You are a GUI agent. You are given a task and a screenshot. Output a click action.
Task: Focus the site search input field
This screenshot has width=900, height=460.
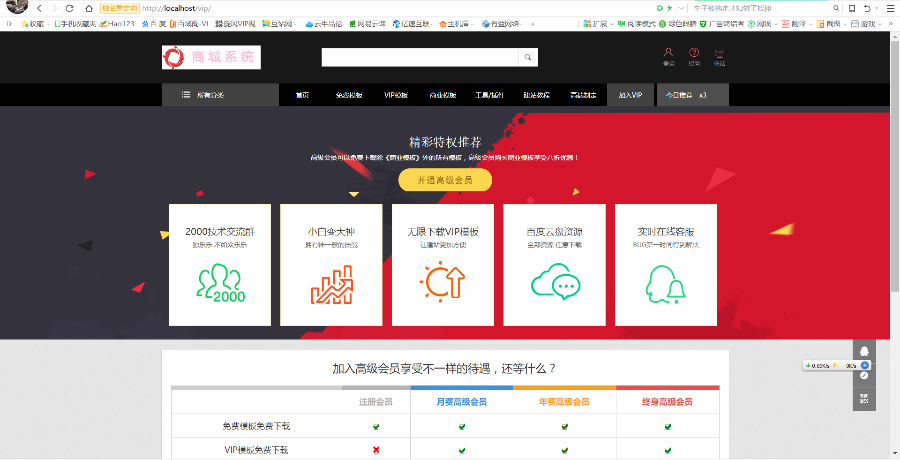point(420,58)
